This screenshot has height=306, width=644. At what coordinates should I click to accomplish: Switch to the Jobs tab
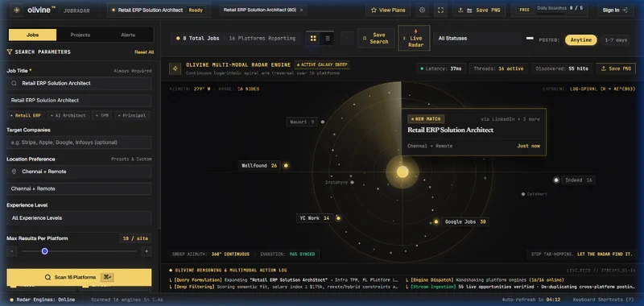32,35
